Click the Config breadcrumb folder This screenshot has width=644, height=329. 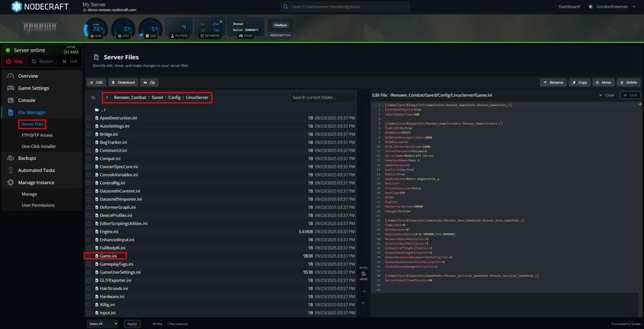click(x=175, y=97)
